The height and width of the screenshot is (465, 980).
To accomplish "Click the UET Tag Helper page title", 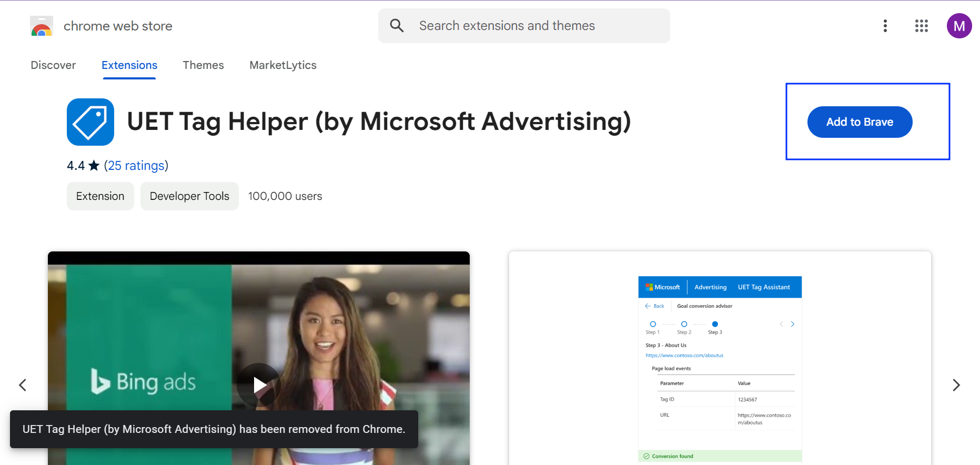I will coord(379,122).
